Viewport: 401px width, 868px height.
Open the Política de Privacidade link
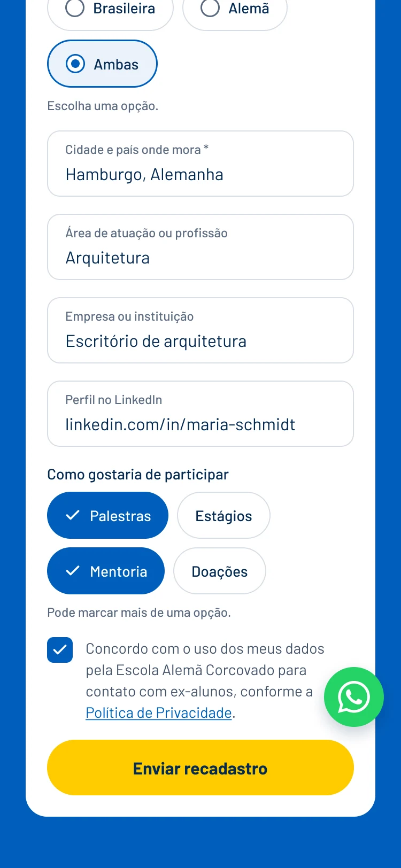pos(159,713)
